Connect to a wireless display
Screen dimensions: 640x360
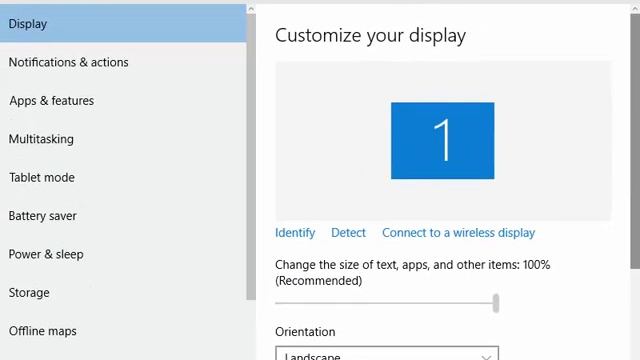click(458, 233)
